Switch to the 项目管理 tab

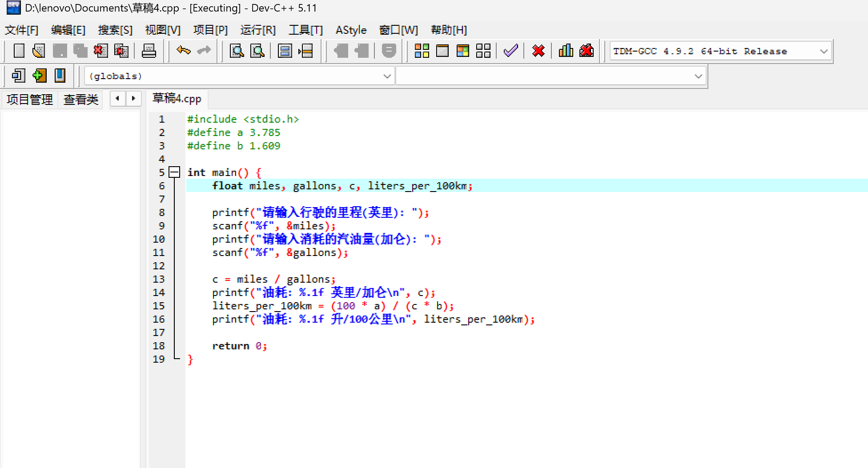point(30,100)
